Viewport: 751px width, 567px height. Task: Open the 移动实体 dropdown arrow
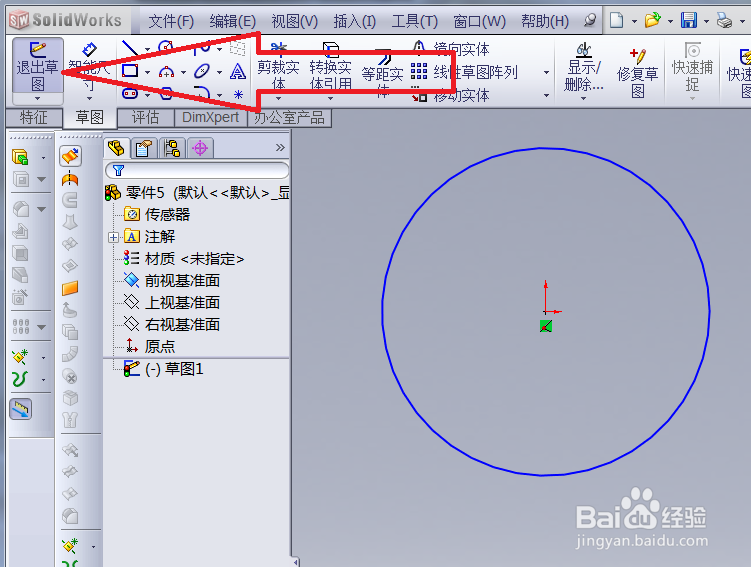546,95
